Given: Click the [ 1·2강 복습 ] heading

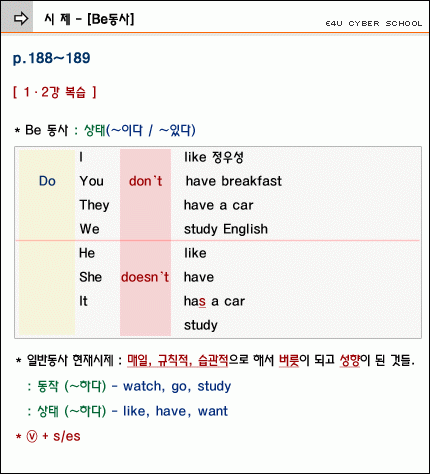Looking at the screenshot, I should point(55,92).
